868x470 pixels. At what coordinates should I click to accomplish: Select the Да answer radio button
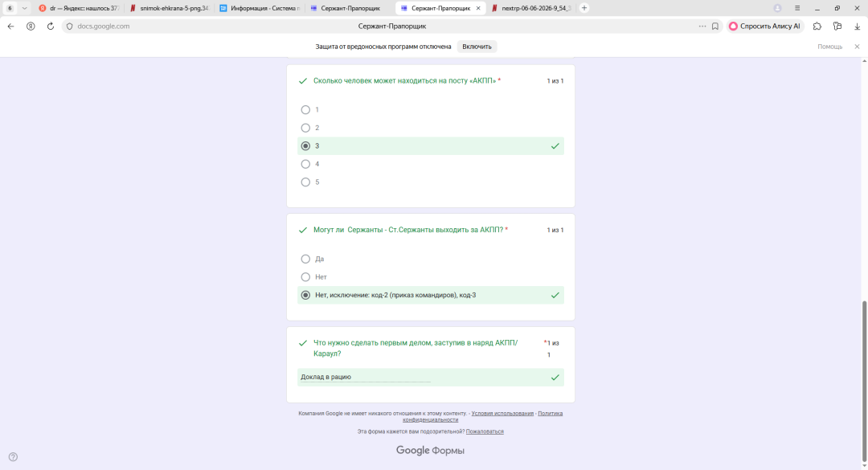point(305,259)
